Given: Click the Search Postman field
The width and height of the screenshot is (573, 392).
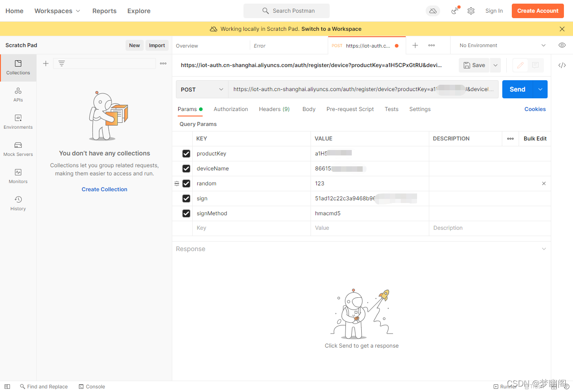Looking at the screenshot, I should click(286, 11).
